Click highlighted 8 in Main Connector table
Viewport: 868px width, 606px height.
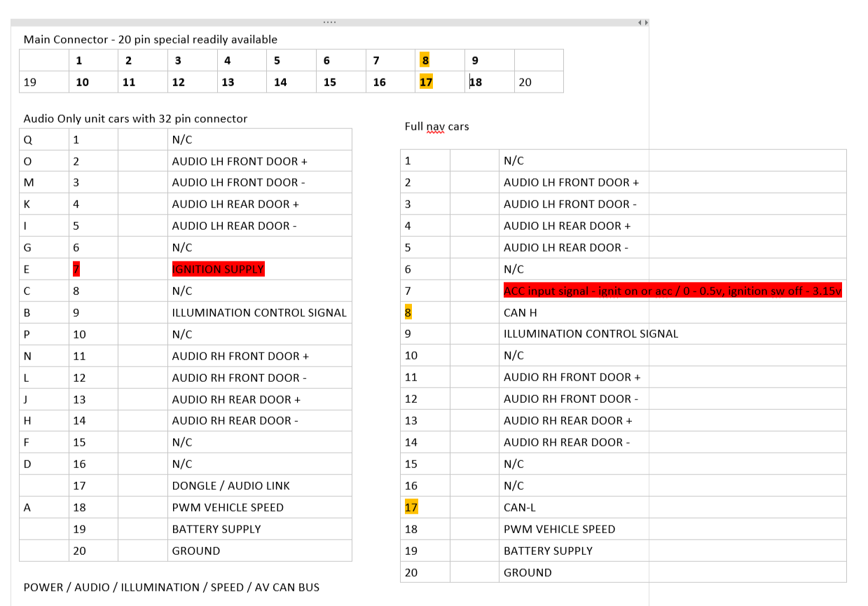point(425,60)
